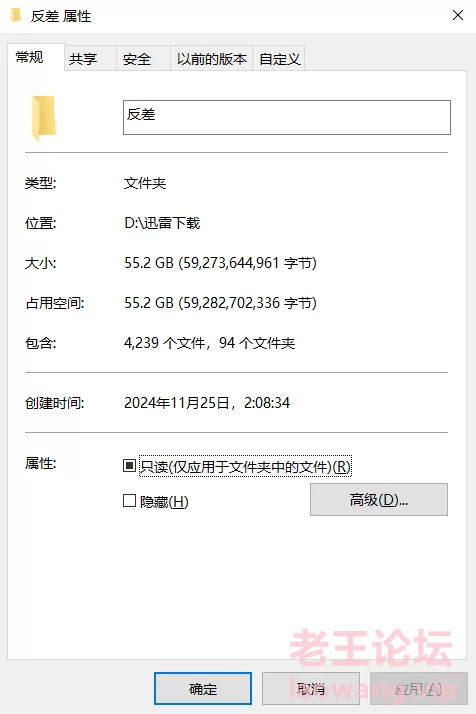Image resolution: width=476 pixels, height=714 pixels.
Task: Click the folder name field containing 反差
Action: tap(287, 117)
